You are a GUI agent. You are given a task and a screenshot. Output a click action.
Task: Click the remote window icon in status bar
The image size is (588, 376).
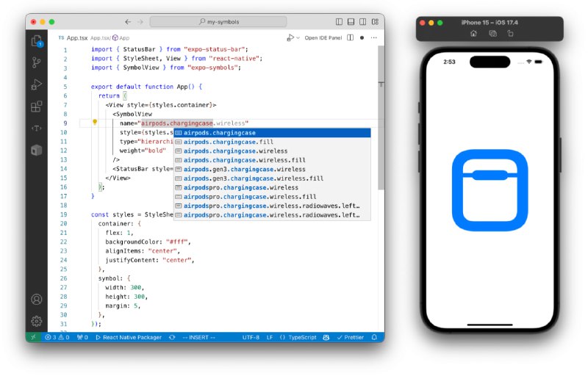click(x=33, y=337)
